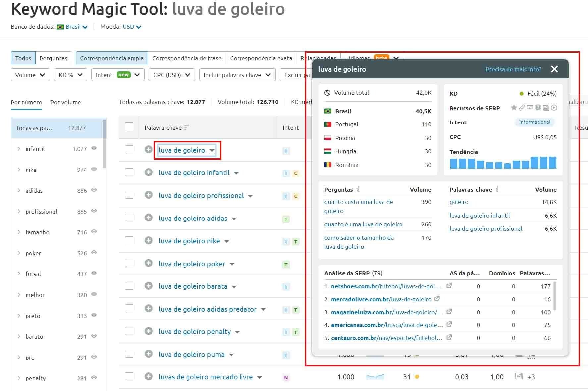The width and height of the screenshot is (588, 391).
Task: Toggle eye icon for infantil group
Action: 94,148
